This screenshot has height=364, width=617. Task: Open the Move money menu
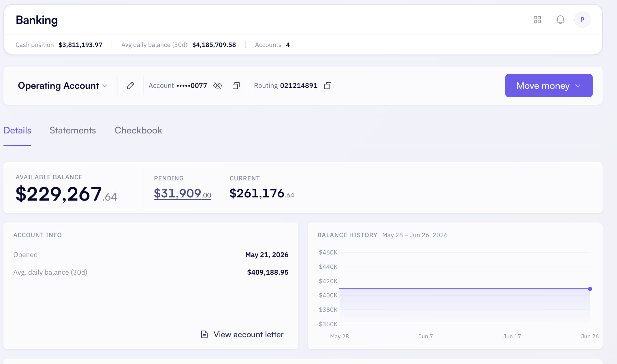tap(549, 86)
